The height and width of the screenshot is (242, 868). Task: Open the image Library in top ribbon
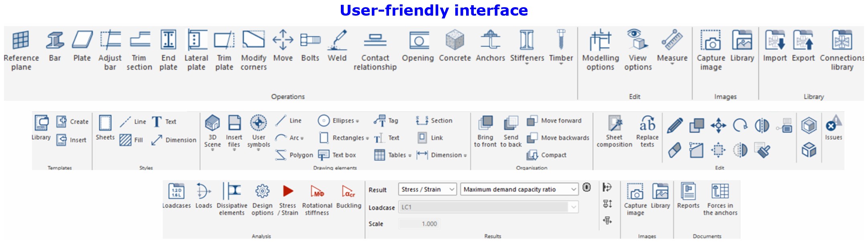[x=742, y=46]
